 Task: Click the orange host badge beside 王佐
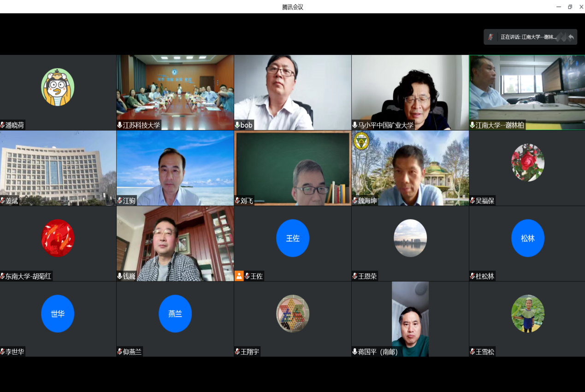[x=239, y=276]
